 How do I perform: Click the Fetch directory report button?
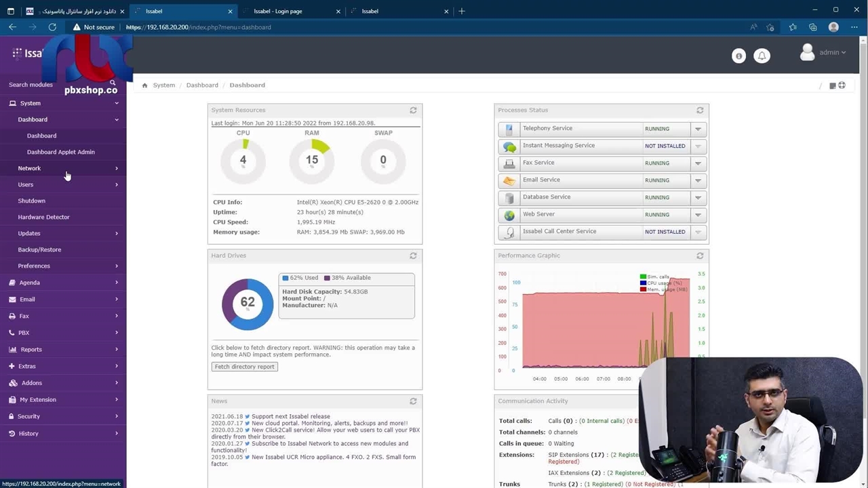tap(244, 367)
